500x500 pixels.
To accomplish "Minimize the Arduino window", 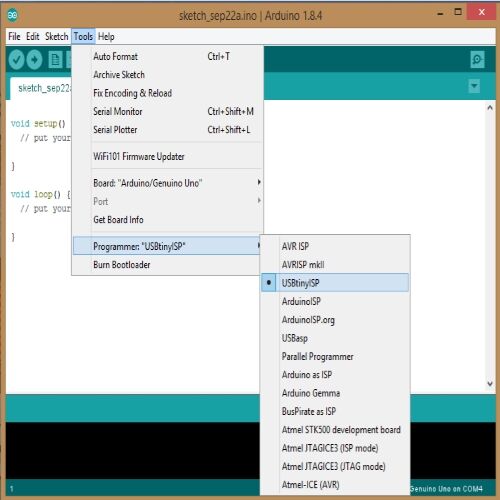I will pyautogui.click(x=440, y=14).
